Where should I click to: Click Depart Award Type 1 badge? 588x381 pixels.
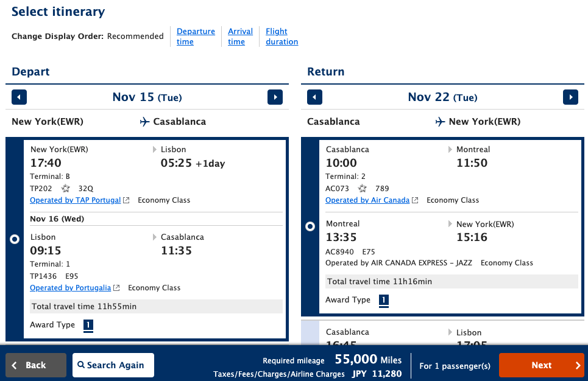click(88, 326)
